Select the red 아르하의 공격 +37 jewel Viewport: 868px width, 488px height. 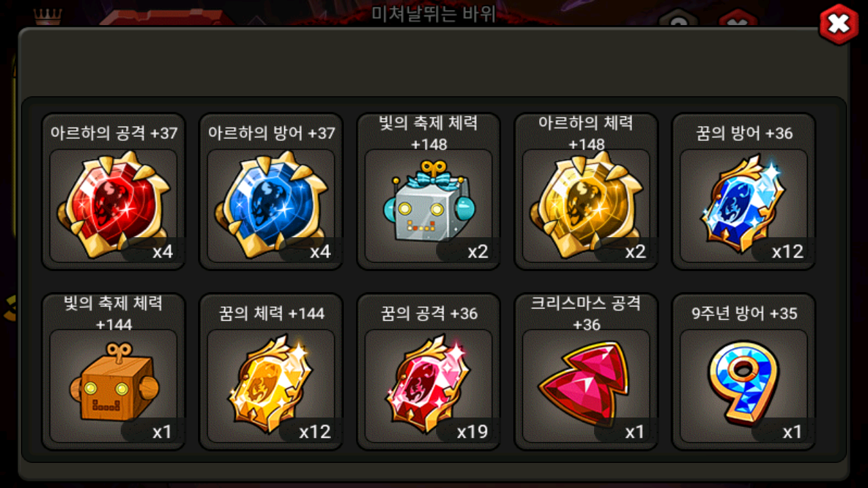click(x=113, y=205)
